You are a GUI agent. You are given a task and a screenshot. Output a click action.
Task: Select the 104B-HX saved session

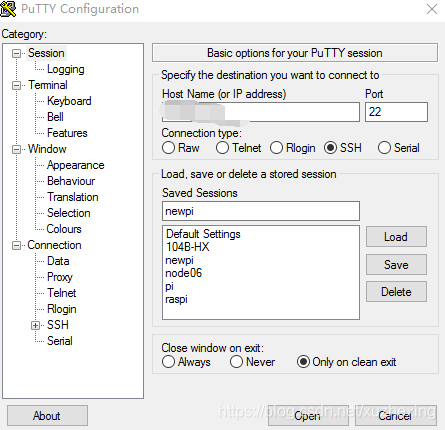(x=188, y=247)
